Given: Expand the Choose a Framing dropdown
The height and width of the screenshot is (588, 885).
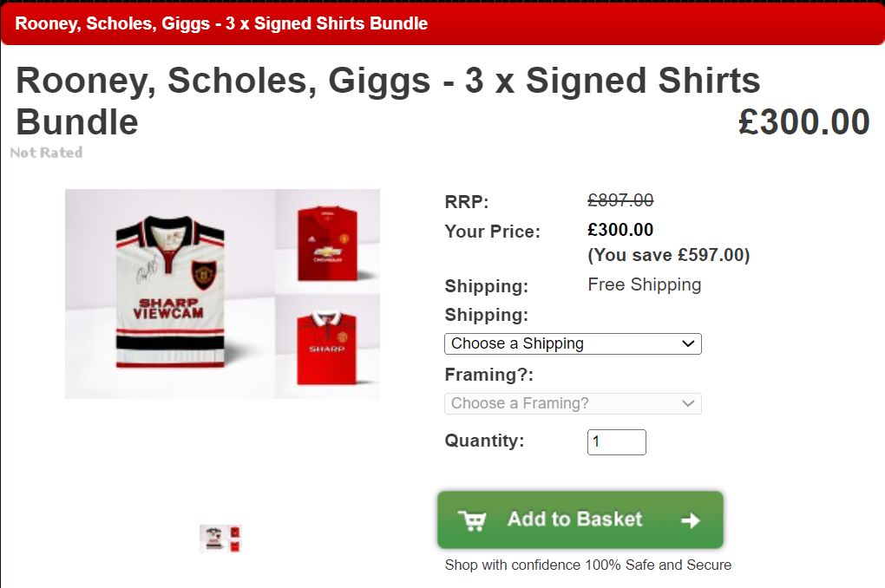Looking at the screenshot, I should (573, 403).
